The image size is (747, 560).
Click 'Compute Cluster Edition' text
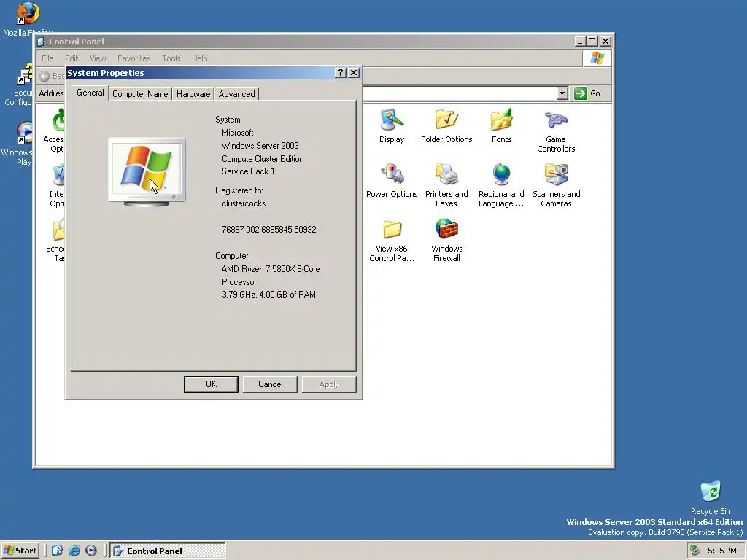point(263,158)
